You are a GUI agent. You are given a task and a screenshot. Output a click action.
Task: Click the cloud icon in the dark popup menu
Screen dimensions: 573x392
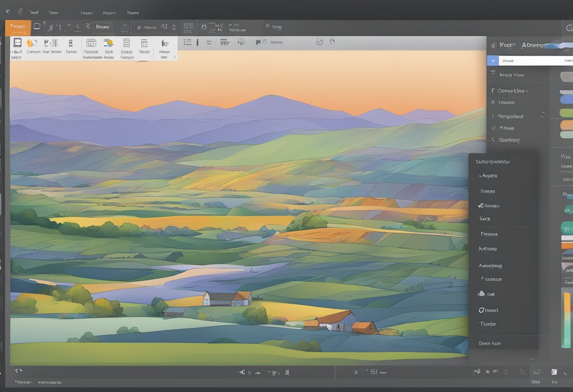click(x=481, y=294)
